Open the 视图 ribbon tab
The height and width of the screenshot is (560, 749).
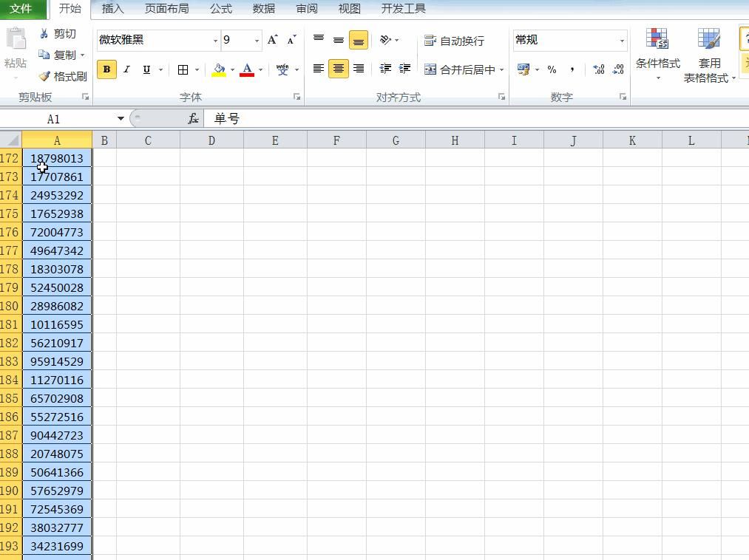click(x=349, y=9)
